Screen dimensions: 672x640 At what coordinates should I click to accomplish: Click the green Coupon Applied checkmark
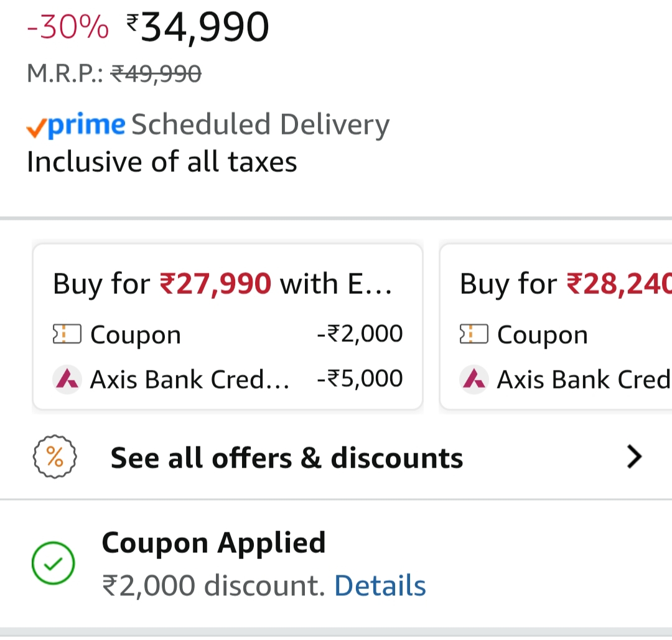[x=54, y=564]
